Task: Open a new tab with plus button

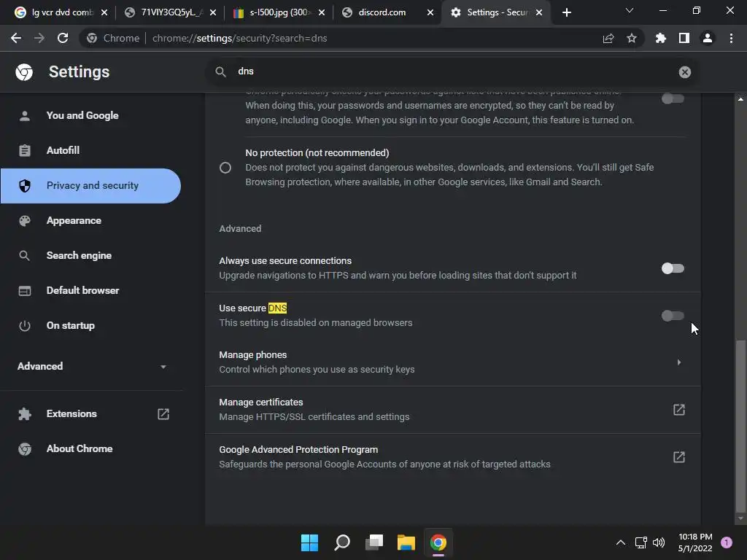Action: [x=566, y=13]
